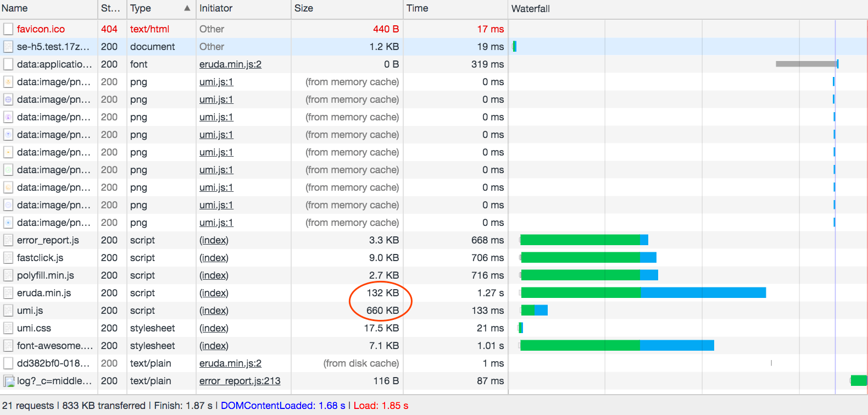The width and height of the screenshot is (868, 415).
Task: Click the stylesheet icon beside font-awesome row
Action: click(8, 346)
